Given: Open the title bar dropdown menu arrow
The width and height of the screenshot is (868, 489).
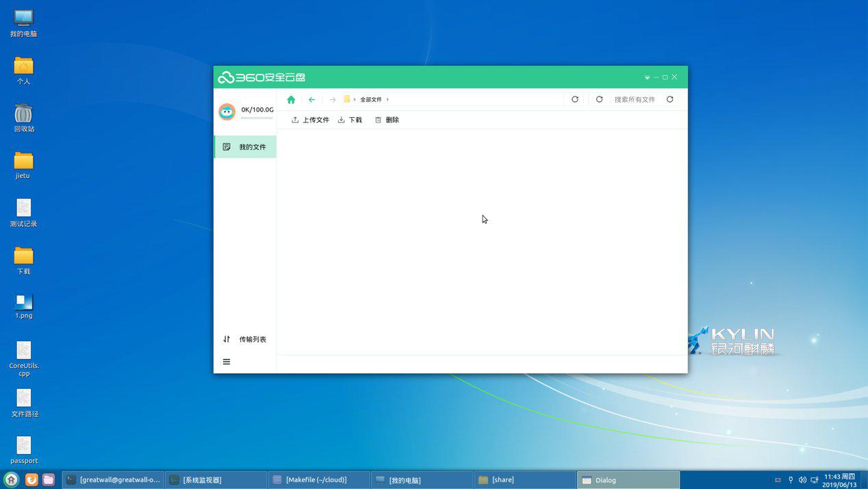Looking at the screenshot, I should tap(647, 77).
